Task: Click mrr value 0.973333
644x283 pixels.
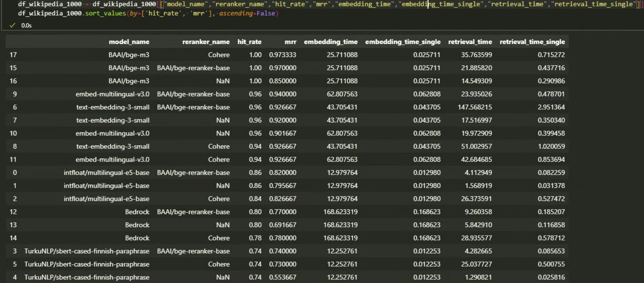Action: pos(283,55)
